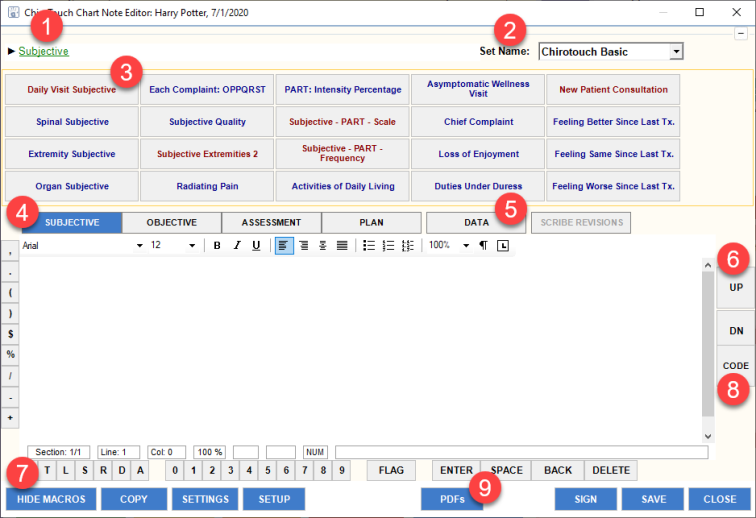The width and height of the screenshot is (756, 518).
Task: Click the Subjective green link
Action: [x=43, y=51]
